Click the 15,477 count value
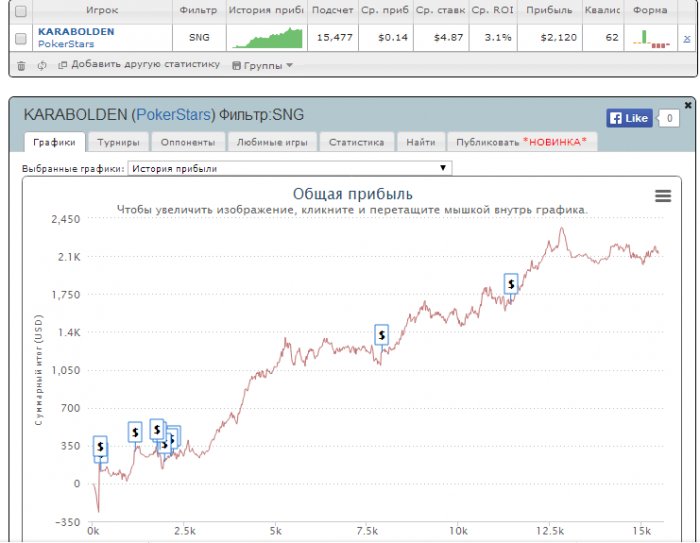Image resolution: width=700 pixels, height=543 pixels. pyautogui.click(x=335, y=38)
